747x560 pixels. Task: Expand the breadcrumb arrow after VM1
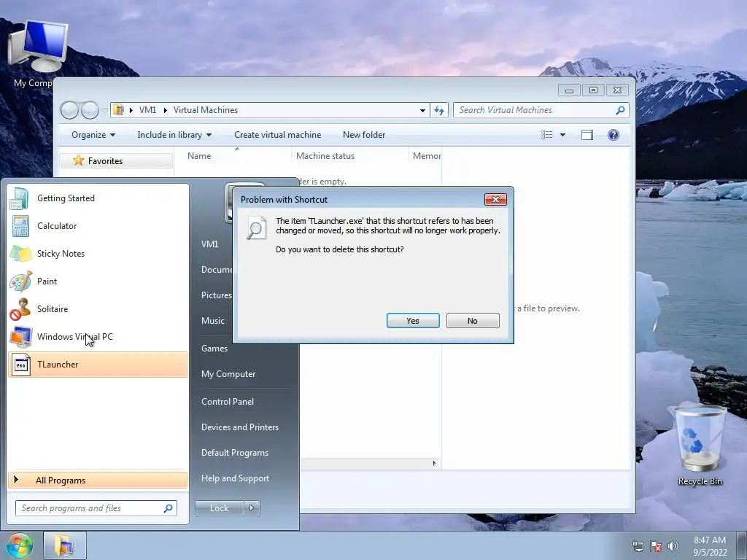(x=166, y=111)
